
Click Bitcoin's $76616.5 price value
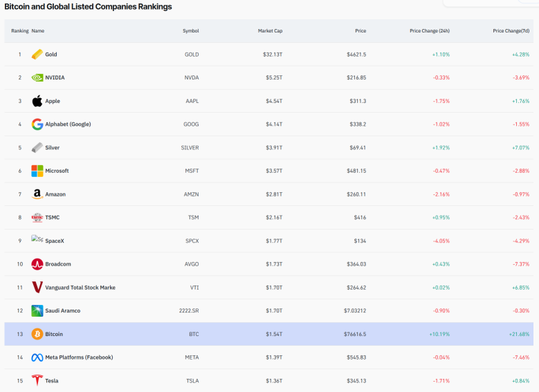[x=355, y=334]
